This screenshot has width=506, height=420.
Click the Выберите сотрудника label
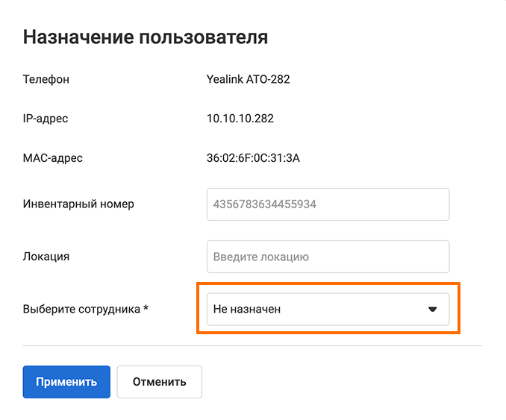click(x=81, y=309)
